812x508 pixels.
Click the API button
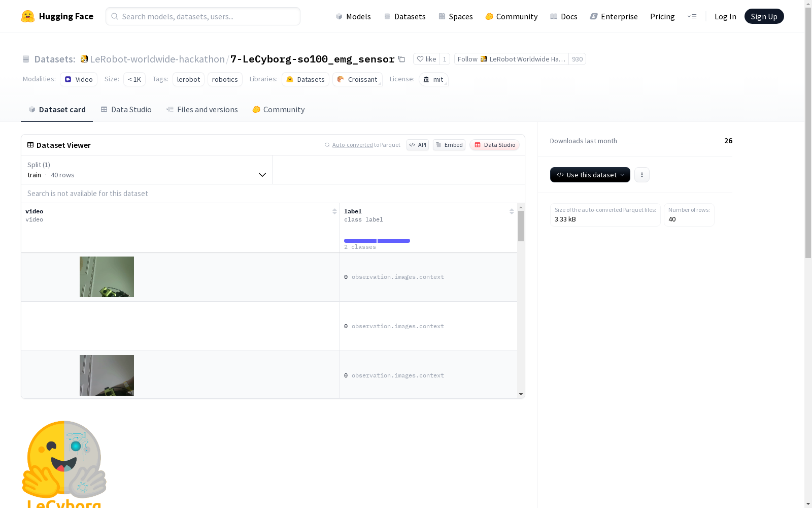[418, 145]
